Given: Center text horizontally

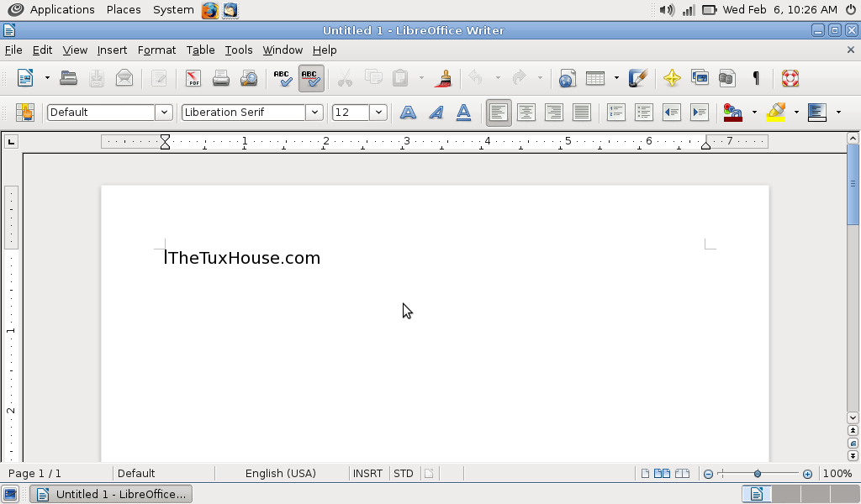Looking at the screenshot, I should pos(526,113).
